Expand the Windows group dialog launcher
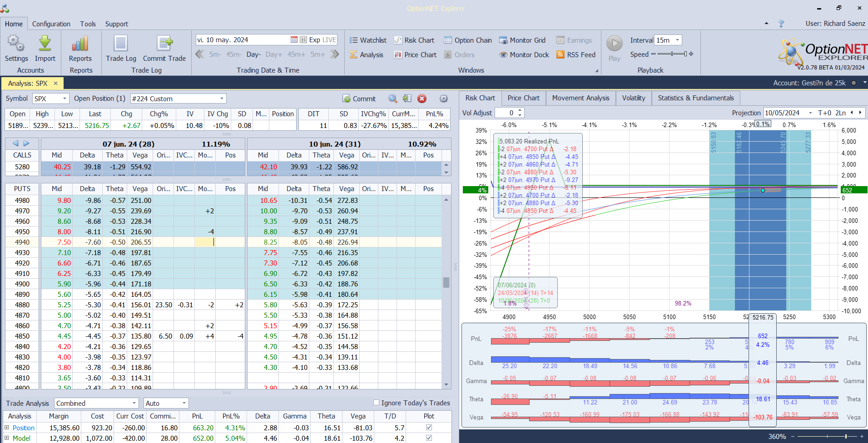Viewport: 868px width, 443px height. coord(596,71)
